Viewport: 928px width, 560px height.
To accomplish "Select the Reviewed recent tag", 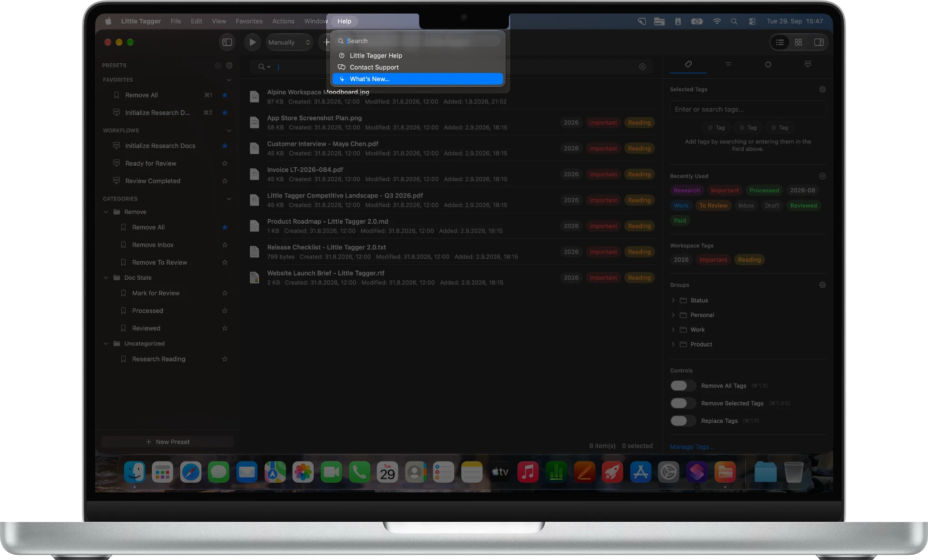I will tap(803, 205).
